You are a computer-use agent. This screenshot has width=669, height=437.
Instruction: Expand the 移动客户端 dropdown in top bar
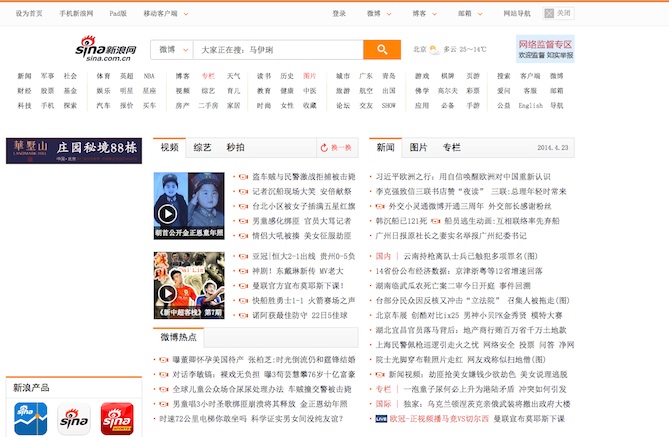[186, 14]
